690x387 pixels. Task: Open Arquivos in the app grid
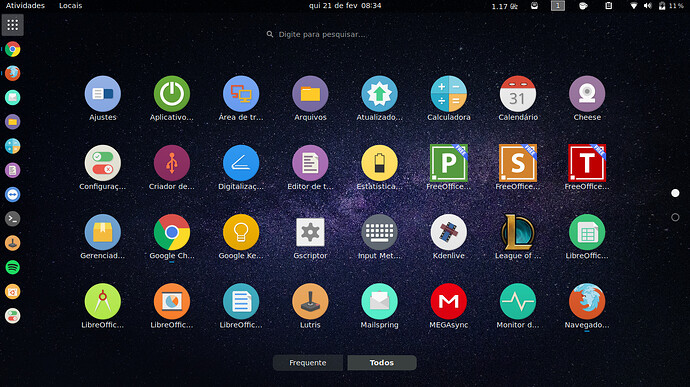(310, 94)
